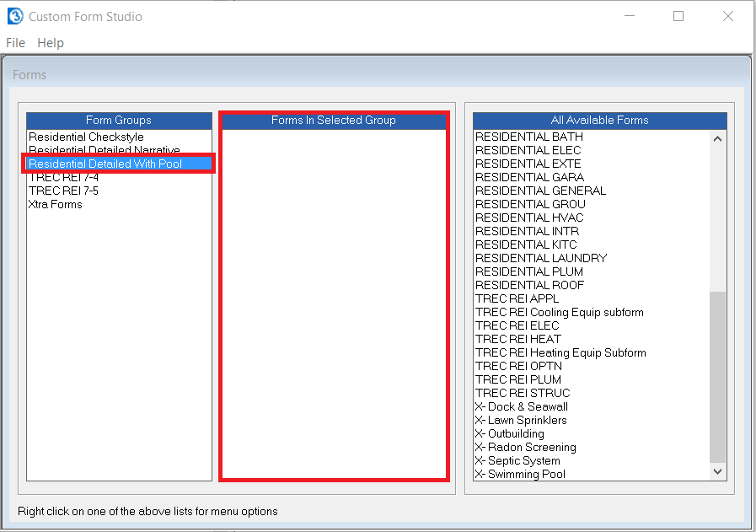Click the Form Groups column header
This screenshot has height=532, width=756.
pyautogui.click(x=119, y=121)
